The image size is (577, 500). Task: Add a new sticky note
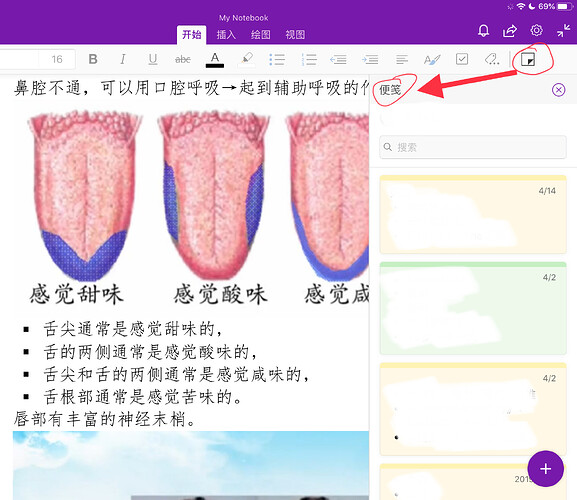click(x=545, y=469)
